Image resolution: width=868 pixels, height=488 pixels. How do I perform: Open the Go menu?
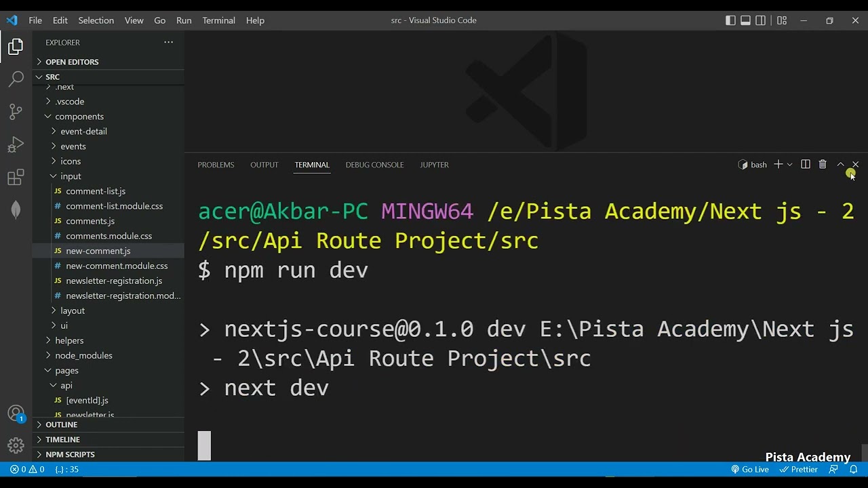pyautogui.click(x=159, y=20)
